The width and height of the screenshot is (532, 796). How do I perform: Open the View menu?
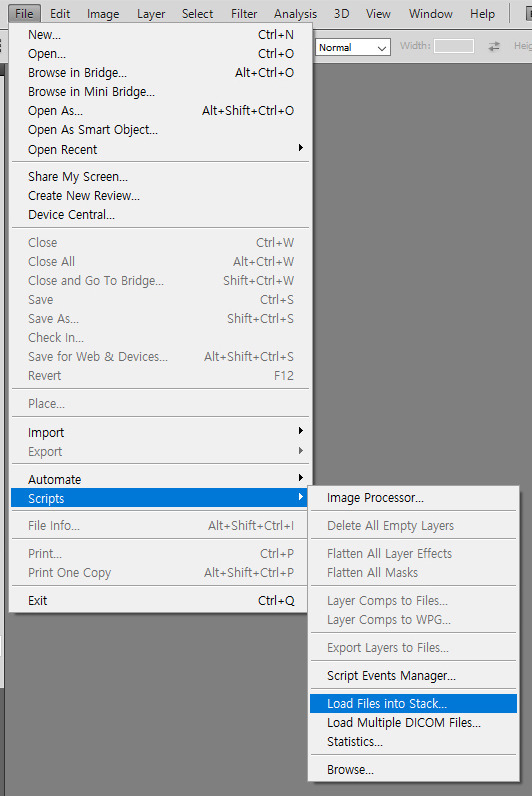[x=378, y=14]
